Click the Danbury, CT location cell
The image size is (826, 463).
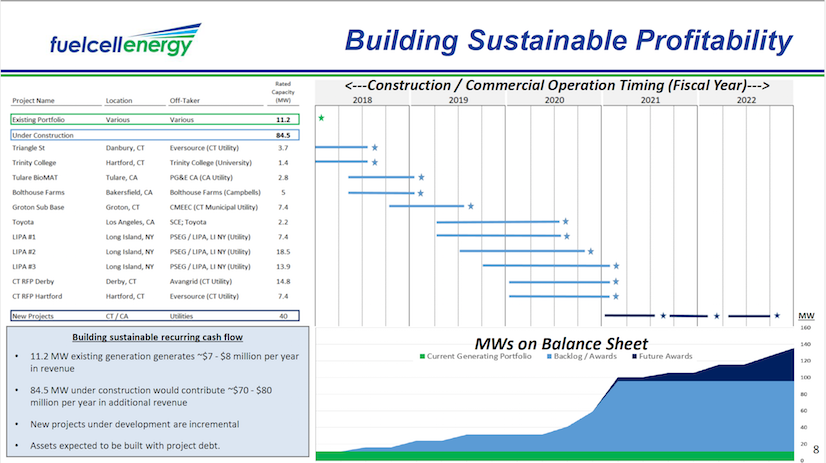tap(125, 148)
